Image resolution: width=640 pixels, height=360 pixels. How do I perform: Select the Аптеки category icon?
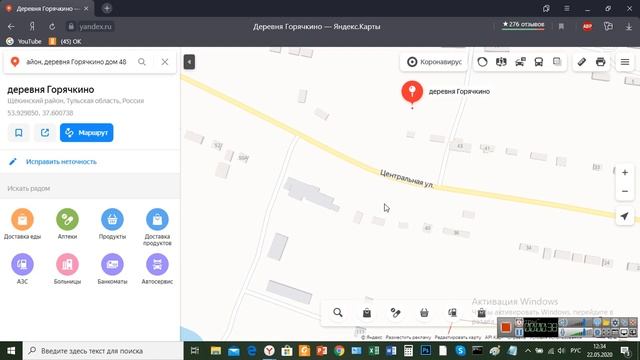click(x=67, y=220)
